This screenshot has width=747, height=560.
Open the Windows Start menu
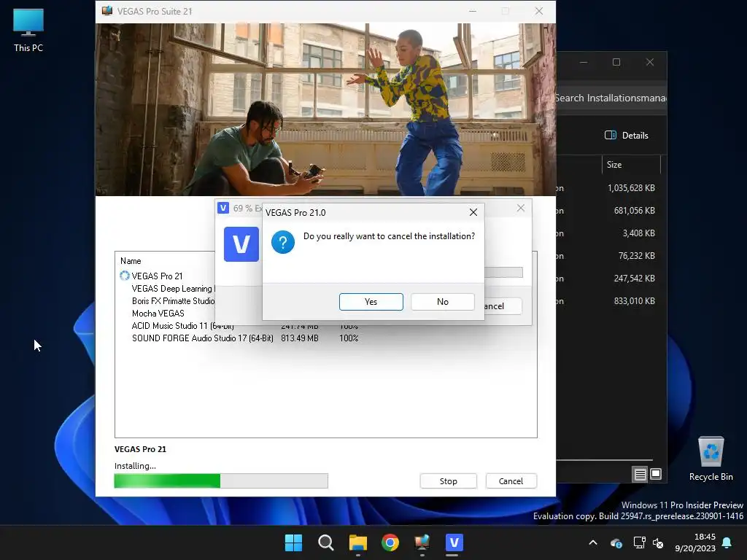[x=293, y=542]
